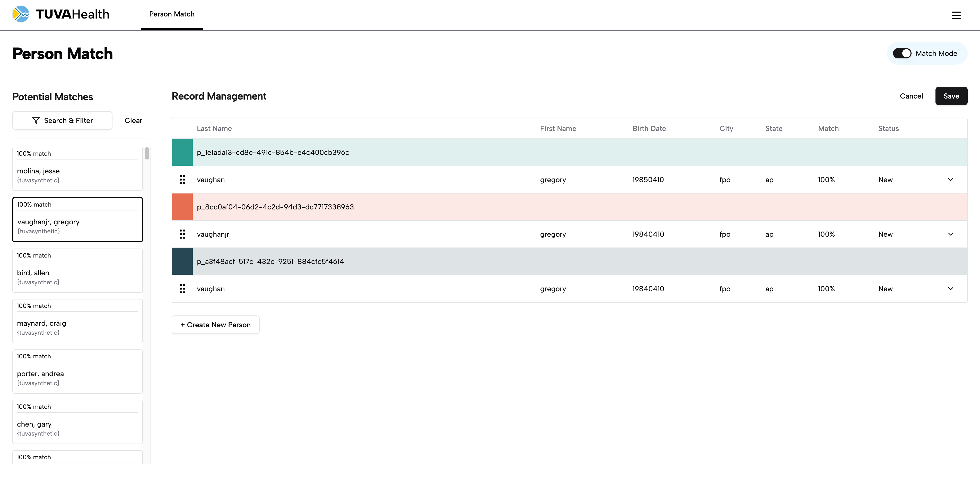Toggle the Match Mode switch
Image resolution: width=980 pixels, height=477 pixels.
click(902, 53)
